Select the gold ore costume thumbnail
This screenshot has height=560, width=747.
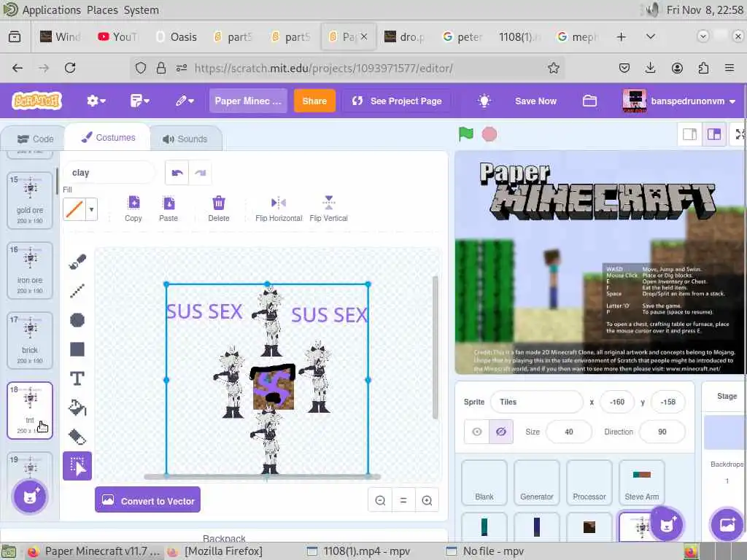pyautogui.click(x=30, y=200)
